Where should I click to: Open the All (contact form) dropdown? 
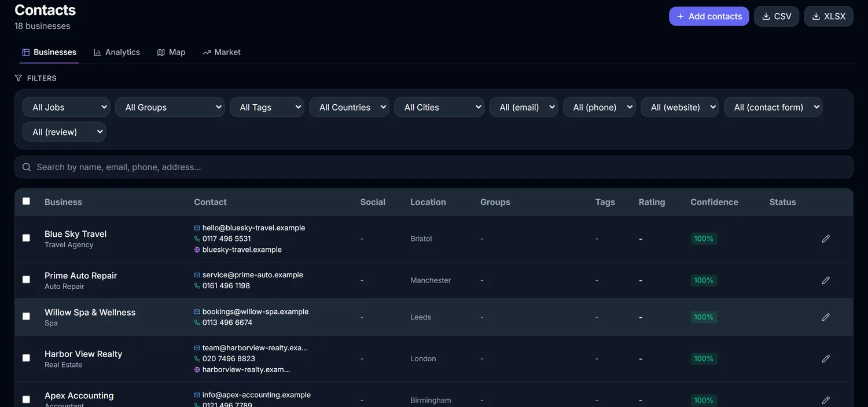773,107
